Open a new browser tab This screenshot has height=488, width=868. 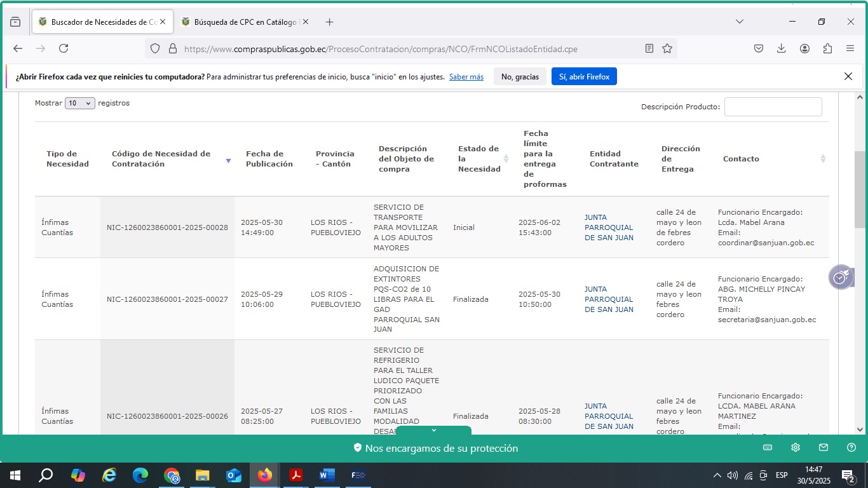(329, 22)
